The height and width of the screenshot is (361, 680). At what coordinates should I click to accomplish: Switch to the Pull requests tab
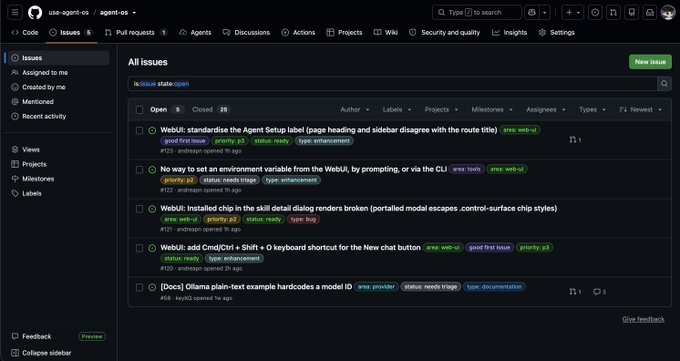(x=136, y=33)
